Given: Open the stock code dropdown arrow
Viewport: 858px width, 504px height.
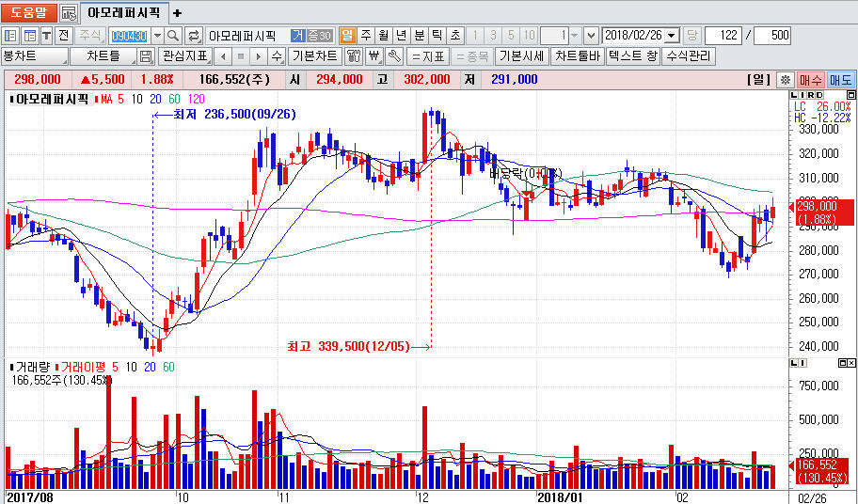Looking at the screenshot, I should click(x=156, y=35).
